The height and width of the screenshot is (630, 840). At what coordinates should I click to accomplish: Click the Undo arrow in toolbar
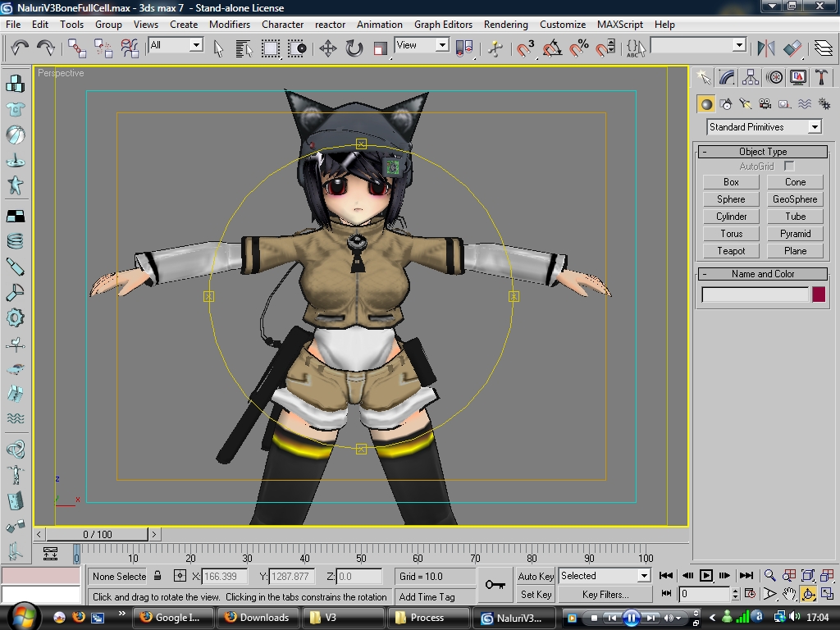pos(19,48)
